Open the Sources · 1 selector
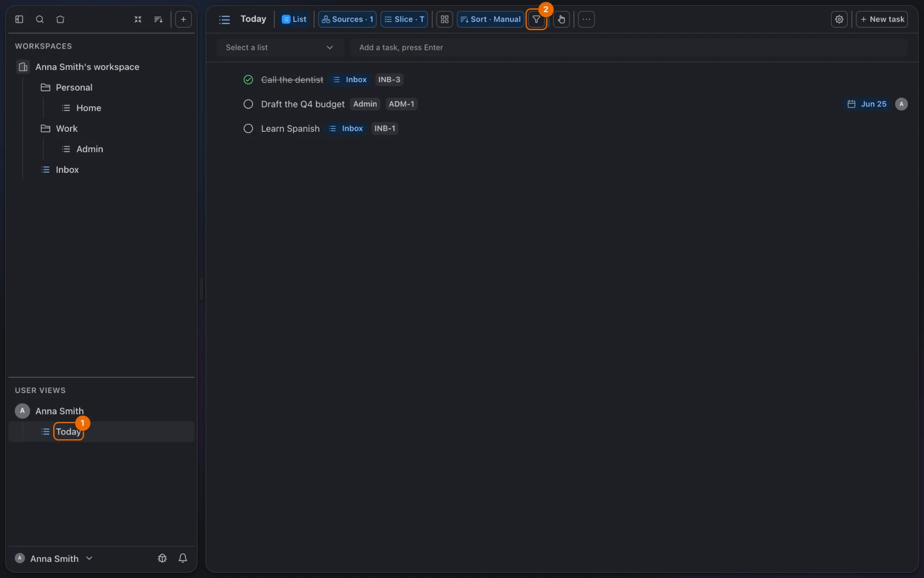 347,19
